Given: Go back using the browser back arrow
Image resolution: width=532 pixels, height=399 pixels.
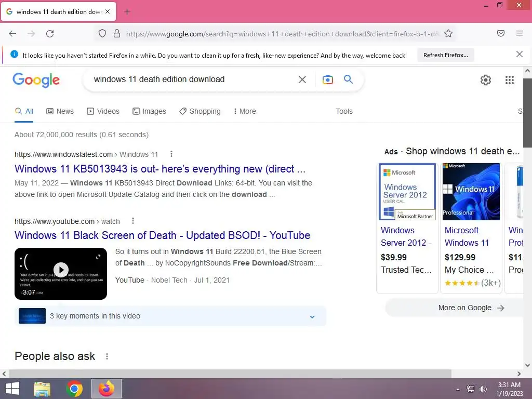Looking at the screenshot, I should 12,34.
